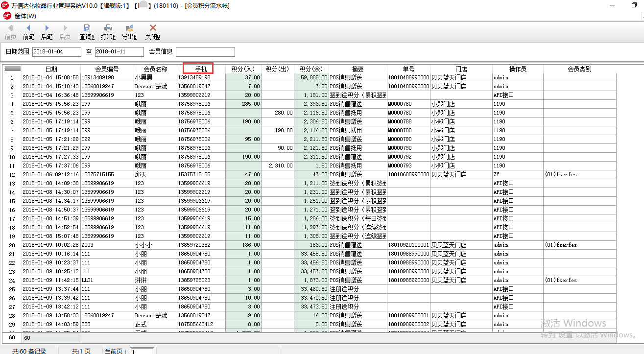Click the 积分(余) column header
The image size is (644, 354).
coord(311,69)
